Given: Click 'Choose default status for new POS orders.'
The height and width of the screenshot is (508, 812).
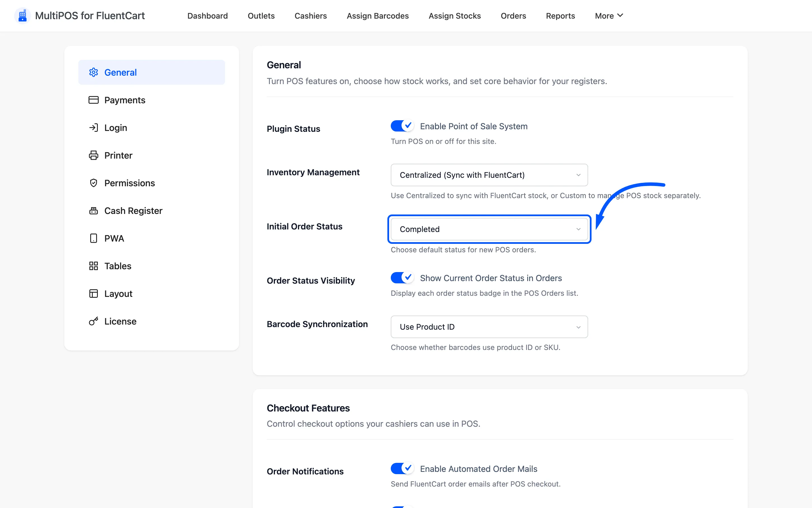Looking at the screenshot, I should coord(463,250).
